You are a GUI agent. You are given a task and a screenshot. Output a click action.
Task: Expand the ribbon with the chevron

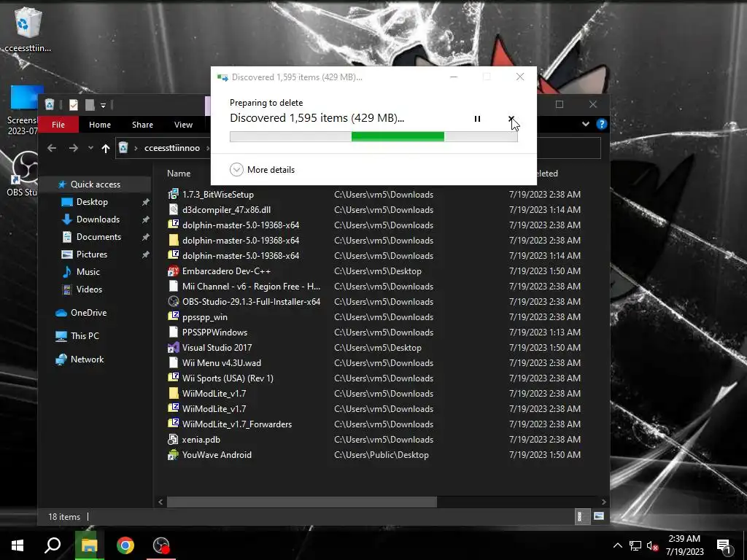pos(586,124)
